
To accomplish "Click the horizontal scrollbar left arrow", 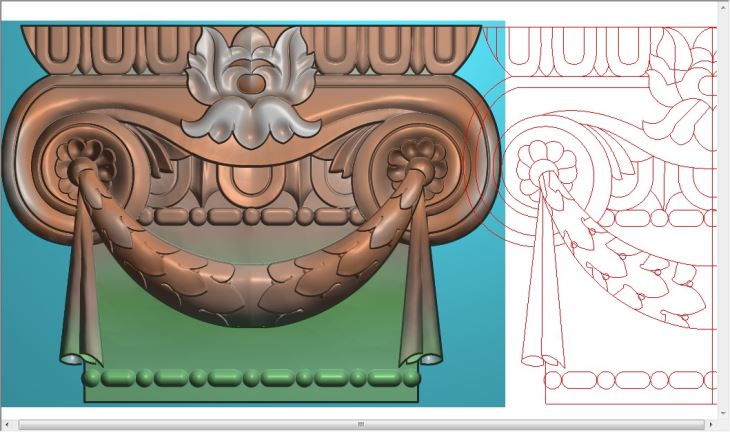I will pyautogui.click(x=8, y=424).
